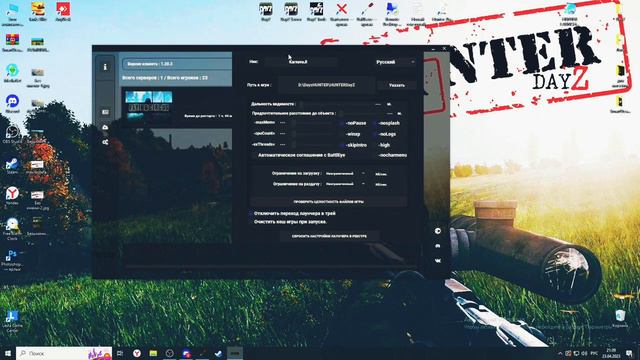Toggle disabling launcher minimize to tray

[x=251, y=213]
